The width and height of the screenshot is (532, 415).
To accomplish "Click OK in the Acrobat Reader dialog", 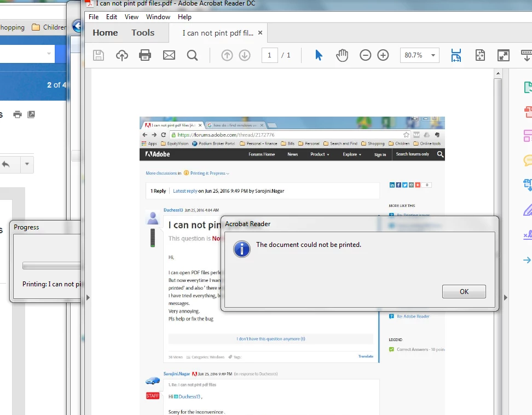I will 464,291.
